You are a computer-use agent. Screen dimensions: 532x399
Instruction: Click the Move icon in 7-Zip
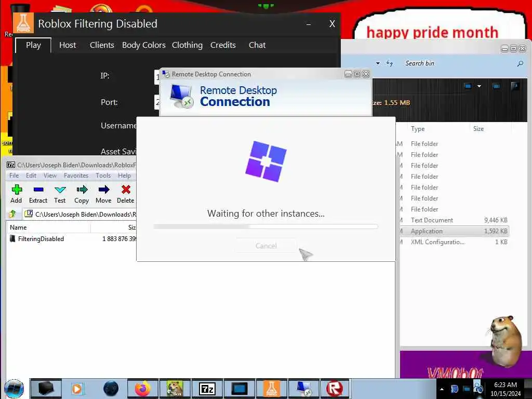tap(104, 190)
